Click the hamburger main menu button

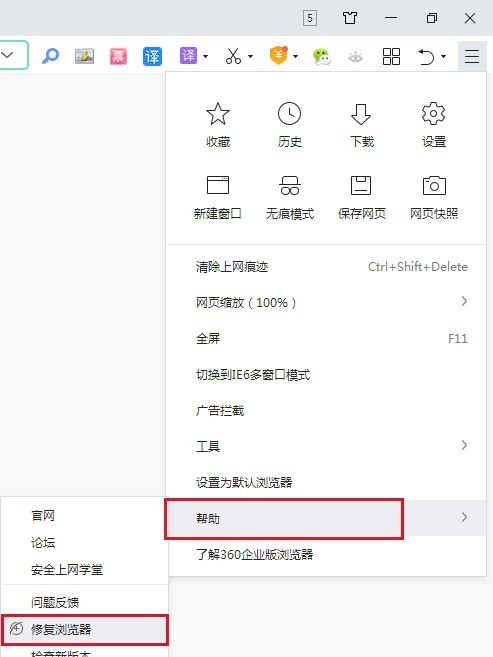click(472, 56)
